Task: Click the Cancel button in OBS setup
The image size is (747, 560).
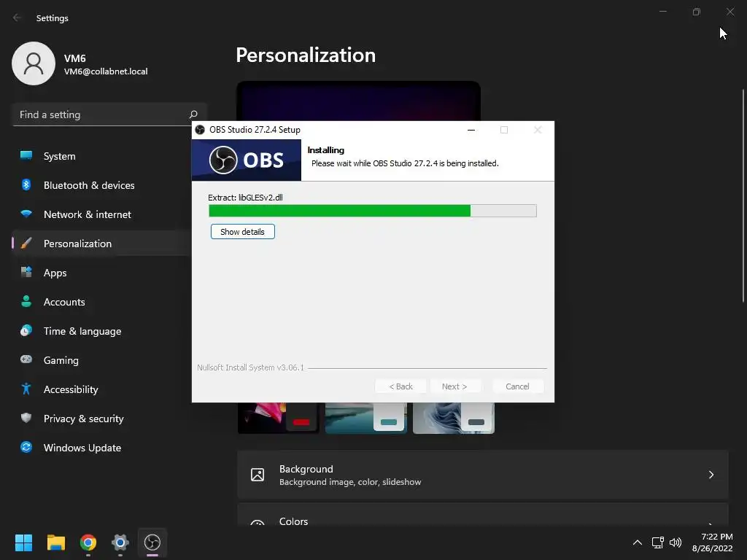Action: [517, 386]
